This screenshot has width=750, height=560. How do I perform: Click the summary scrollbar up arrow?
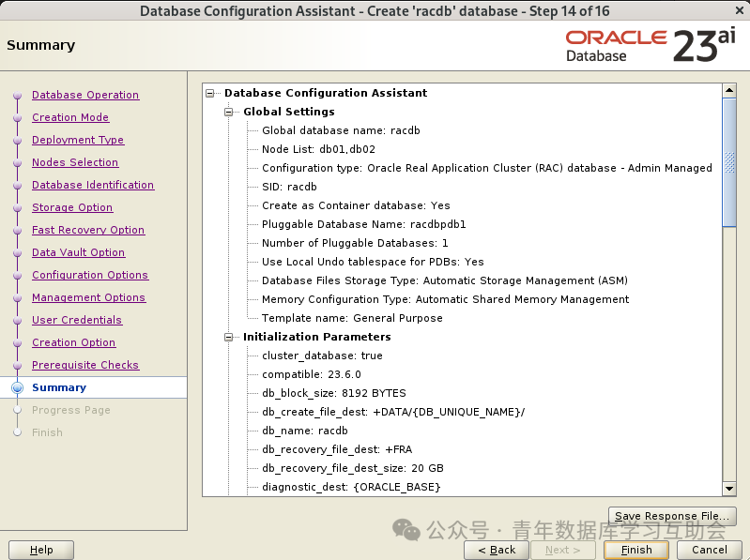coord(729,90)
